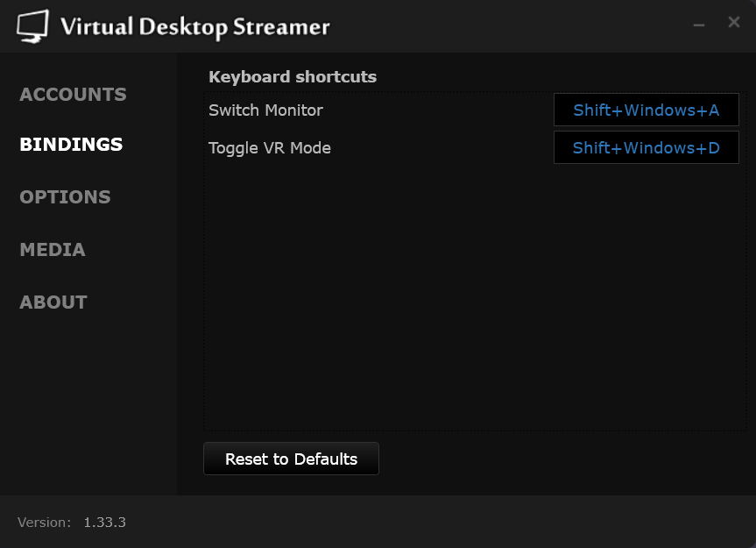The image size is (756, 548).
Task: View the ABOUT page
Action: (x=53, y=302)
